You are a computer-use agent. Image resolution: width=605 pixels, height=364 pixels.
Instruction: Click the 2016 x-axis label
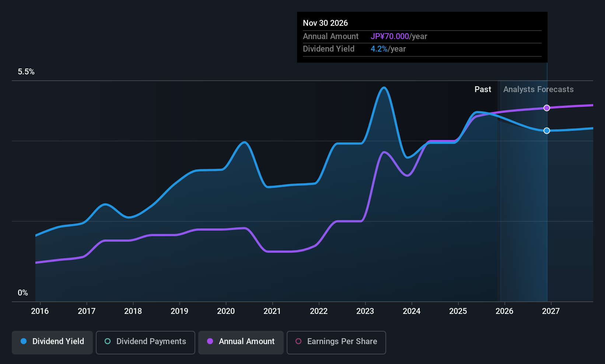(x=40, y=311)
